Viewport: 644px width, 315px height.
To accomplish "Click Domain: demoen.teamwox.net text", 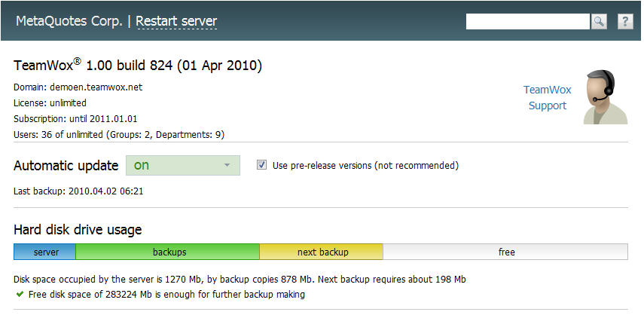I will 78,87.
